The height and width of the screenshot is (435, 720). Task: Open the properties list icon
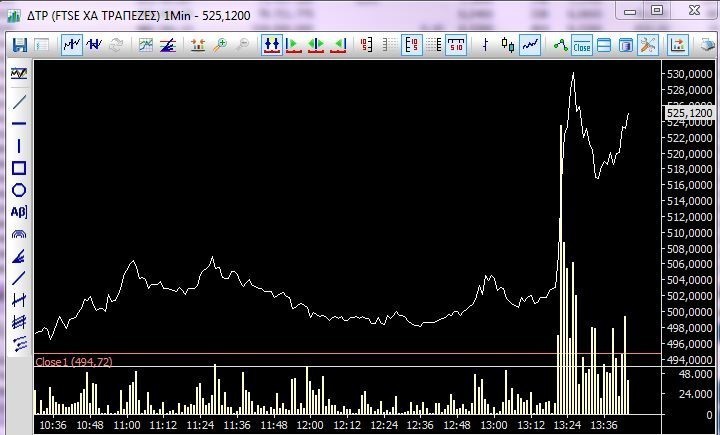coord(42,45)
